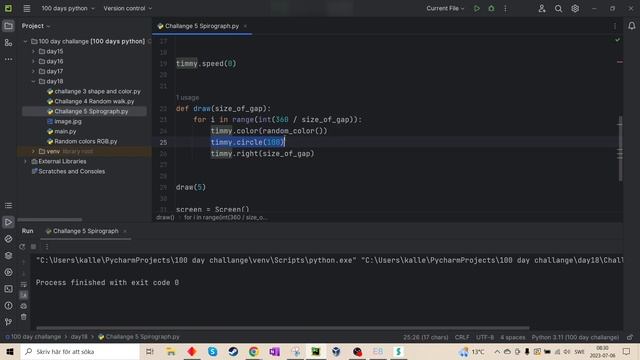
Task: Open the Windows Start menu
Action: (x=10, y=351)
